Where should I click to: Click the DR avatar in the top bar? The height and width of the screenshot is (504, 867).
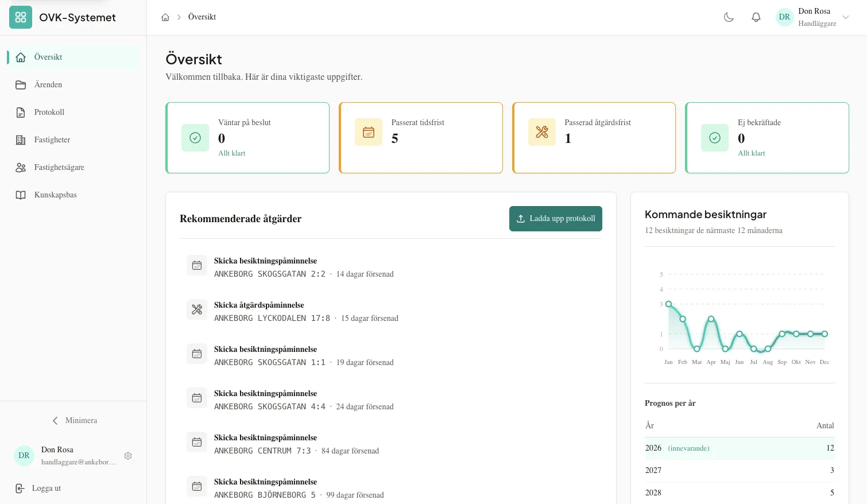784,17
